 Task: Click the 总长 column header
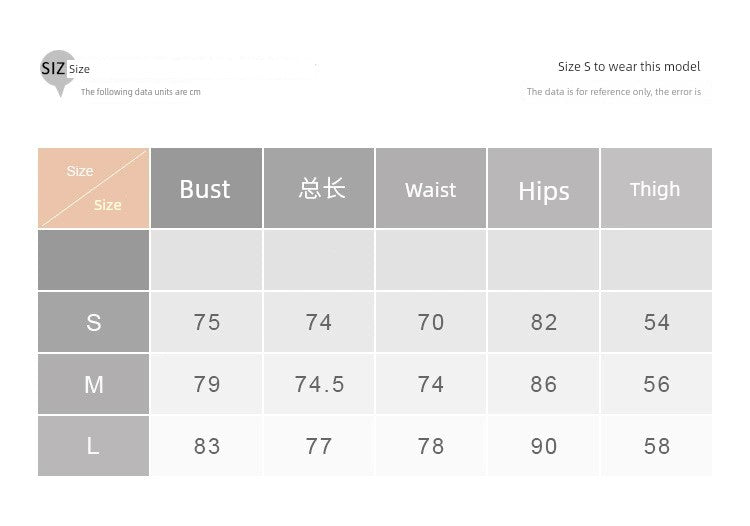click(320, 189)
